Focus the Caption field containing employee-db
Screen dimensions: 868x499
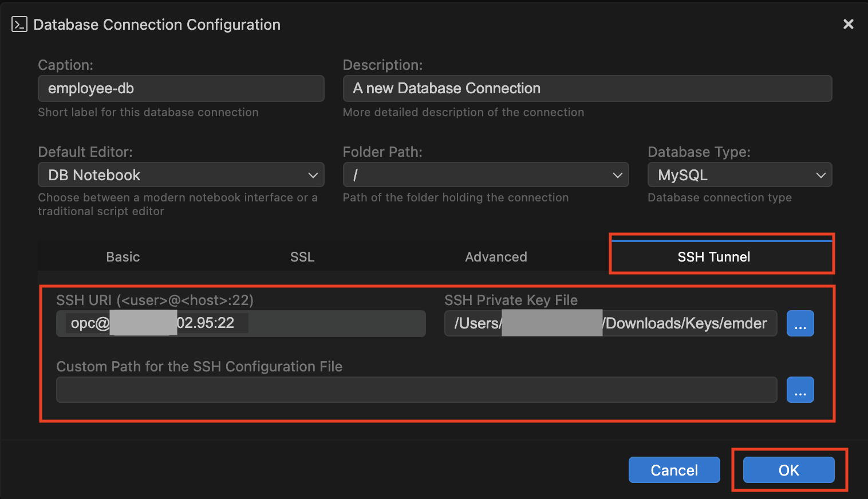tap(181, 89)
